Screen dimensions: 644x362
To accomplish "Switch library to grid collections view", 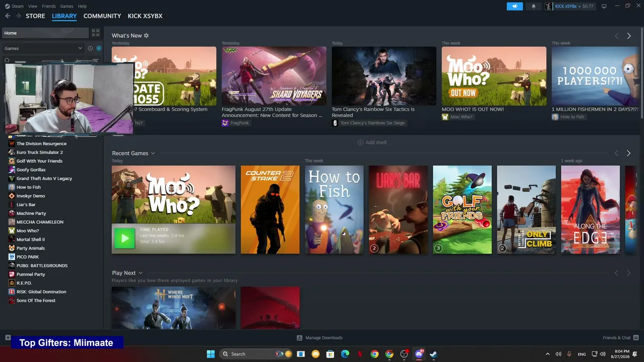I will (96, 33).
